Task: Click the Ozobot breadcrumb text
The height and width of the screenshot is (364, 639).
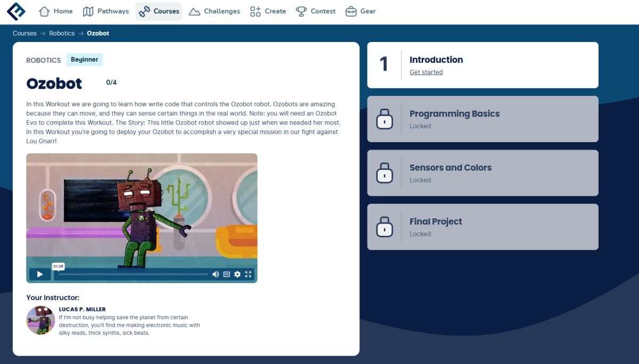Action: pyautogui.click(x=98, y=33)
